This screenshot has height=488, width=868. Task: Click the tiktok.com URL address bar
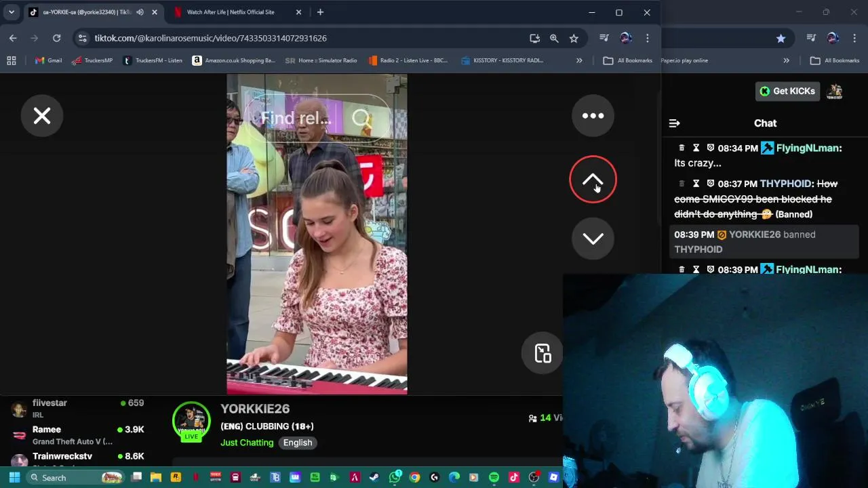click(x=210, y=38)
